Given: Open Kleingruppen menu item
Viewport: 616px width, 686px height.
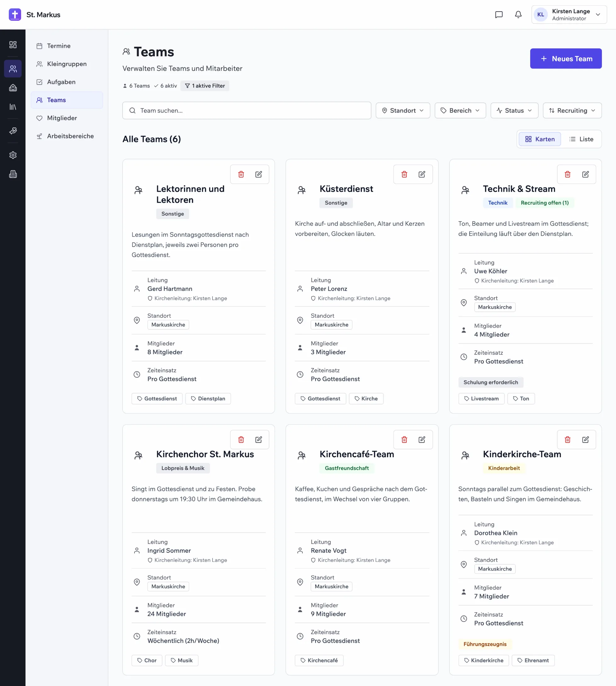Looking at the screenshot, I should (x=67, y=64).
